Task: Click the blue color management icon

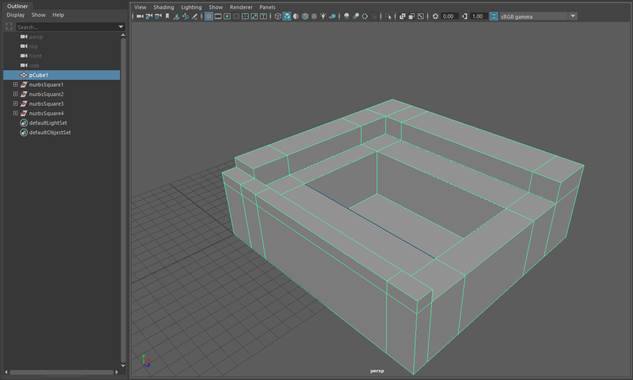Action: tap(493, 17)
